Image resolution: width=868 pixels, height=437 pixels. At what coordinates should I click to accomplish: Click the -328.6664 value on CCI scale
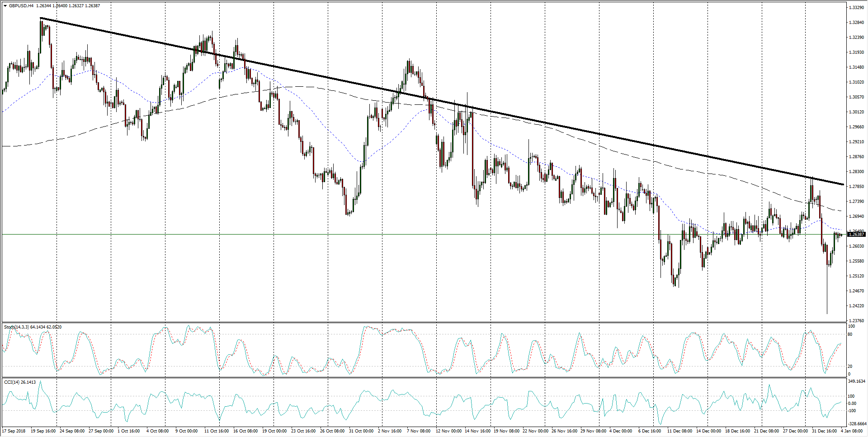tap(857, 424)
